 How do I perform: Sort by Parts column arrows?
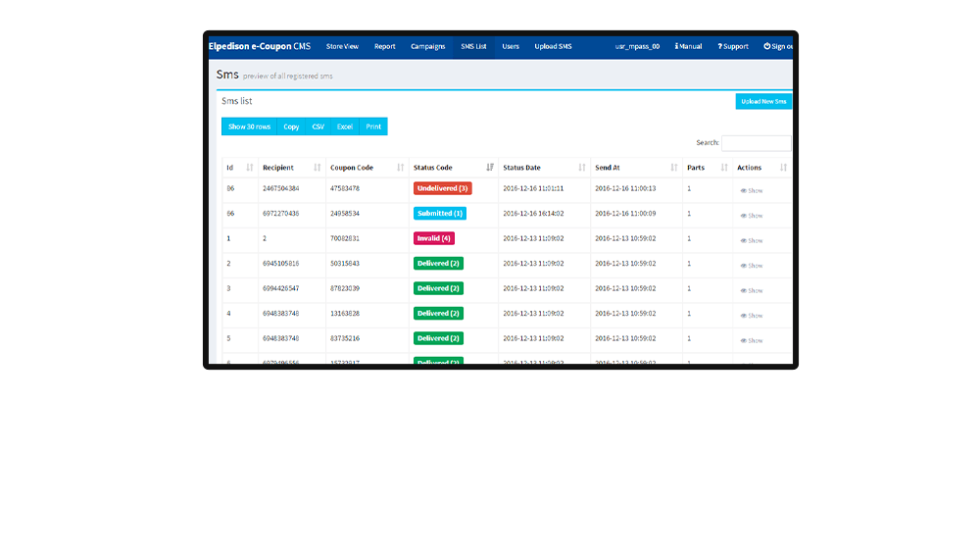coord(724,168)
